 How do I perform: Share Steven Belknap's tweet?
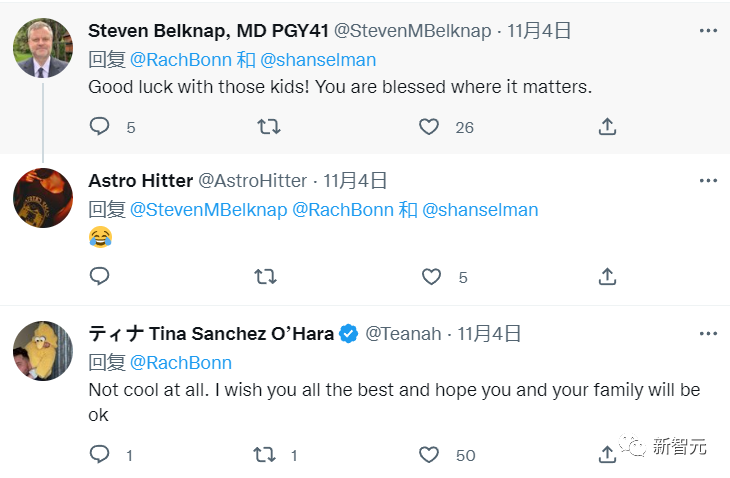click(x=607, y=127)
